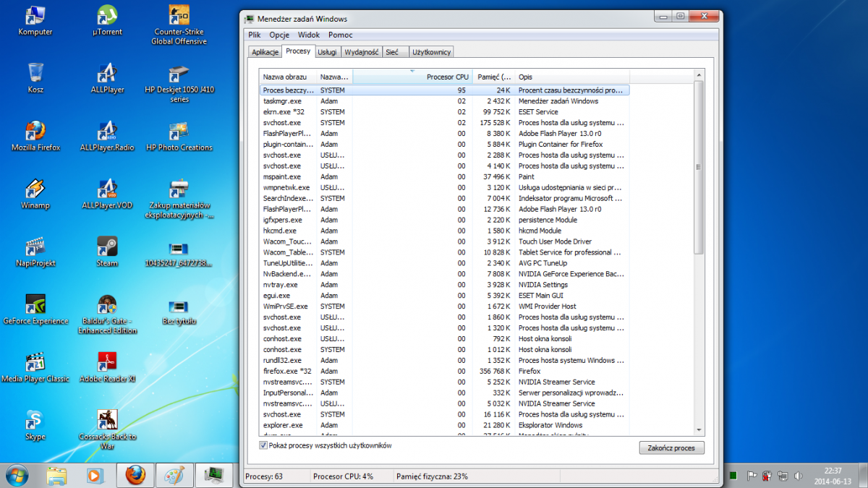Switch to the Użytkownicy tab
This screenshot has height=488, width=868.
pyautogui.click(x=432, y=52)
